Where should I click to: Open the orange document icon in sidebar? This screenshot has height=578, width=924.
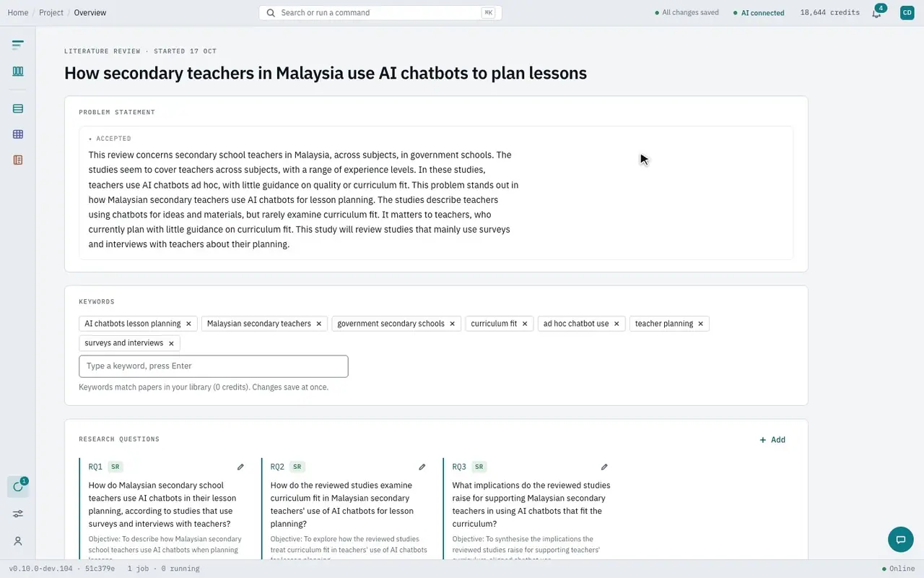pos(18,160)
